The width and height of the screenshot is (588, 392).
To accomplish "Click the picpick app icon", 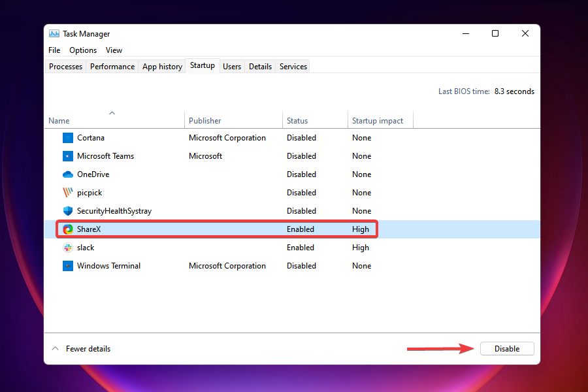I will (x=68, y=193).
